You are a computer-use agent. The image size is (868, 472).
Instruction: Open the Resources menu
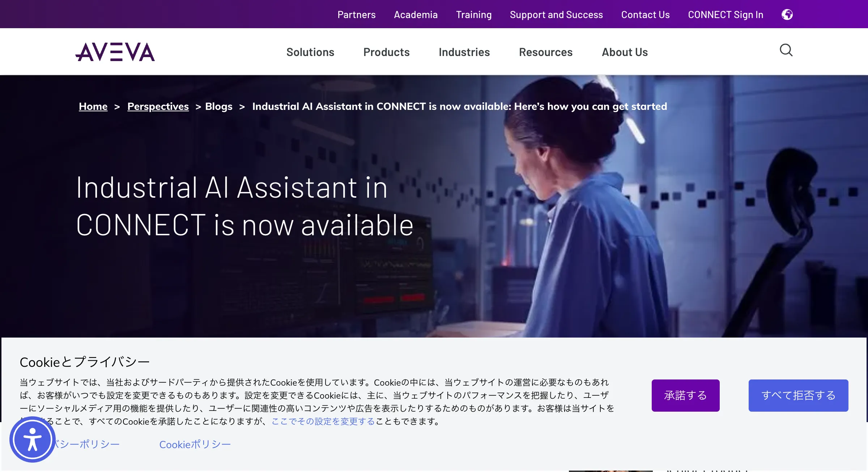point(546,52)
